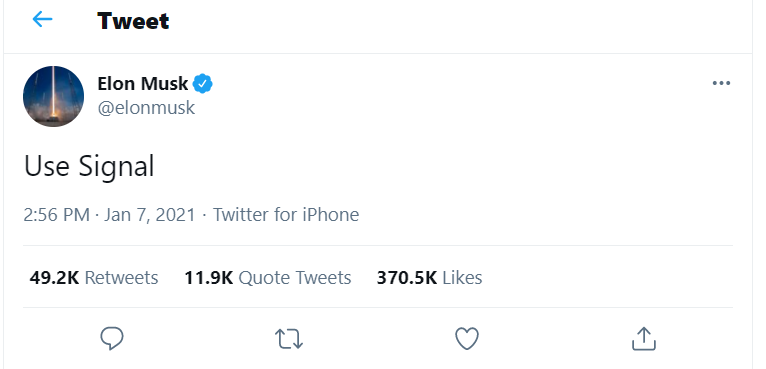Viewport: 766px width, 369px height.
Task: Click the 49.2K retweet count figure
Action: pos(54,278)
